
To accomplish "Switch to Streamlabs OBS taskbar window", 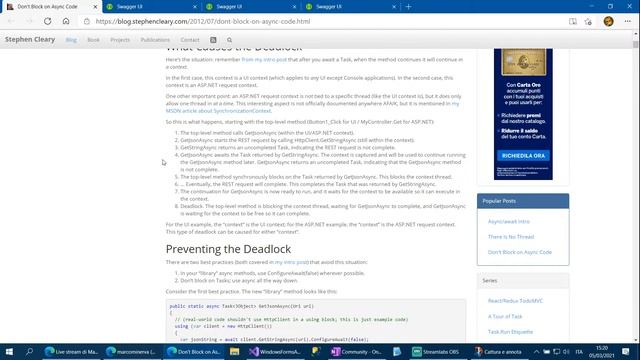I will (438, 351).
